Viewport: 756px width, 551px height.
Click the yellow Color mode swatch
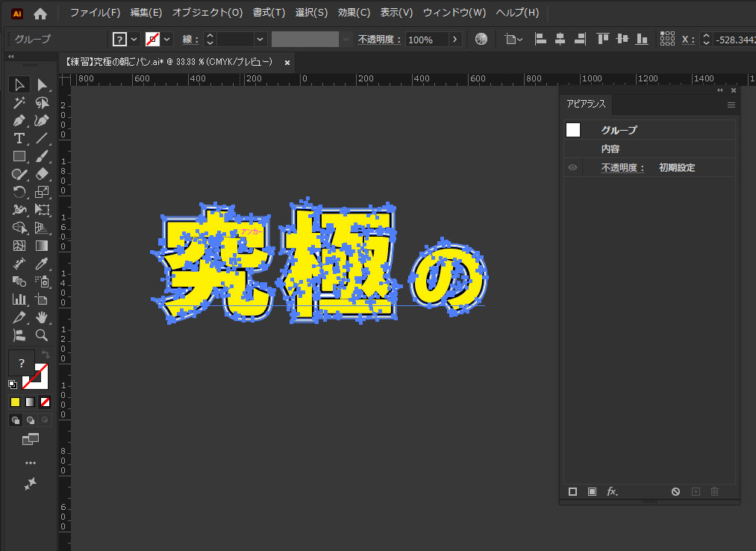coord(15,402)
